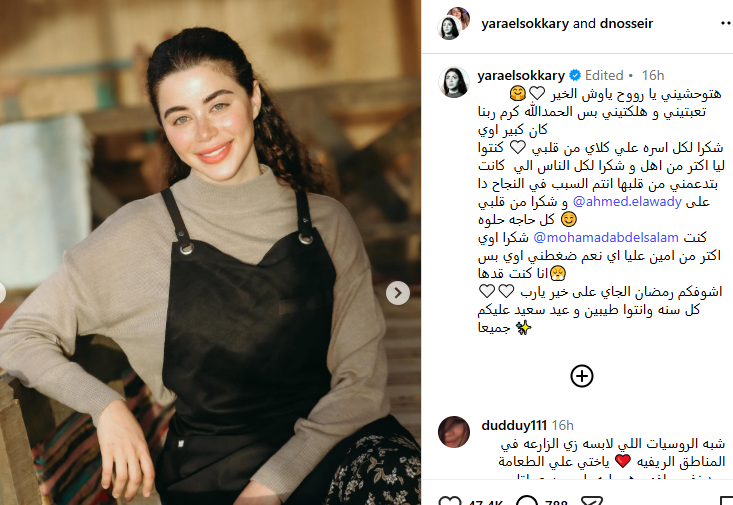The height and width of the screenshot is (505, 733).
Task: Go to previous photo with left arrow
Action: pyautogui.click(x=1, y=293)
